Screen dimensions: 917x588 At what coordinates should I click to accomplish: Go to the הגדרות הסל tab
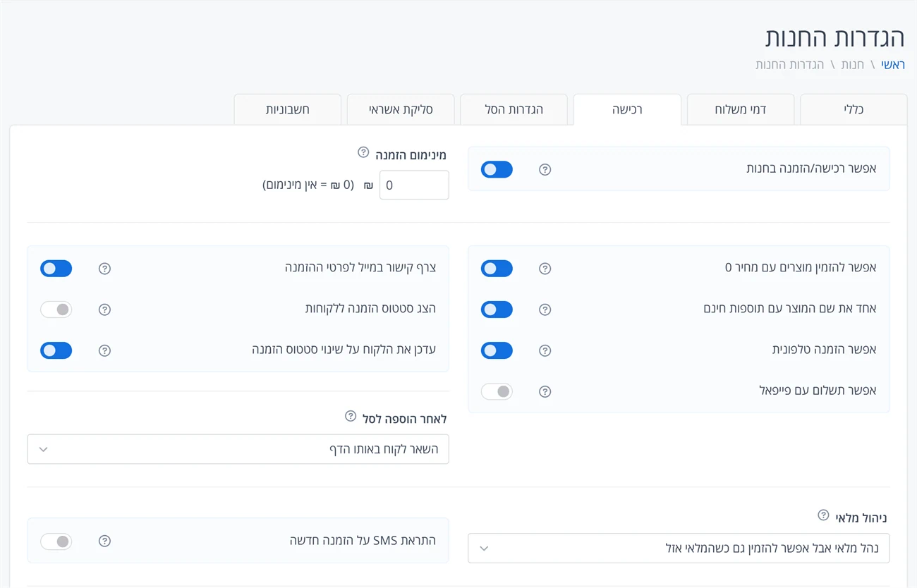tap(514, 109)
